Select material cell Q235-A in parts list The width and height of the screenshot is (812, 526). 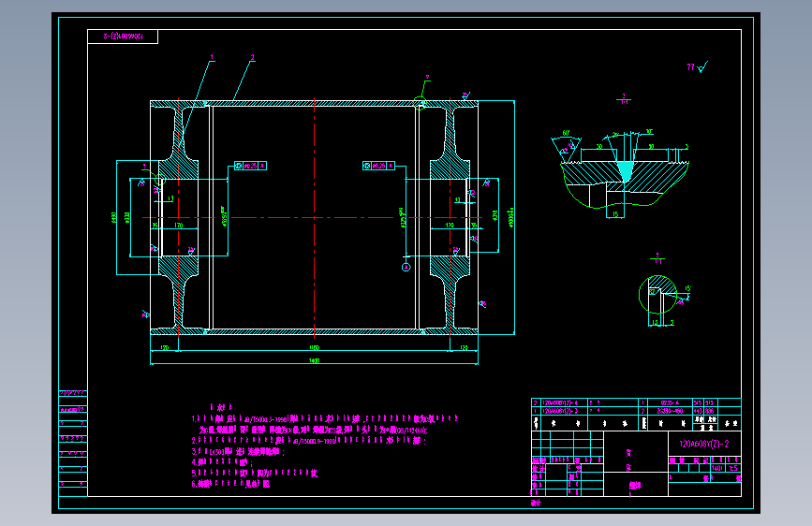(x=670, y=402)
